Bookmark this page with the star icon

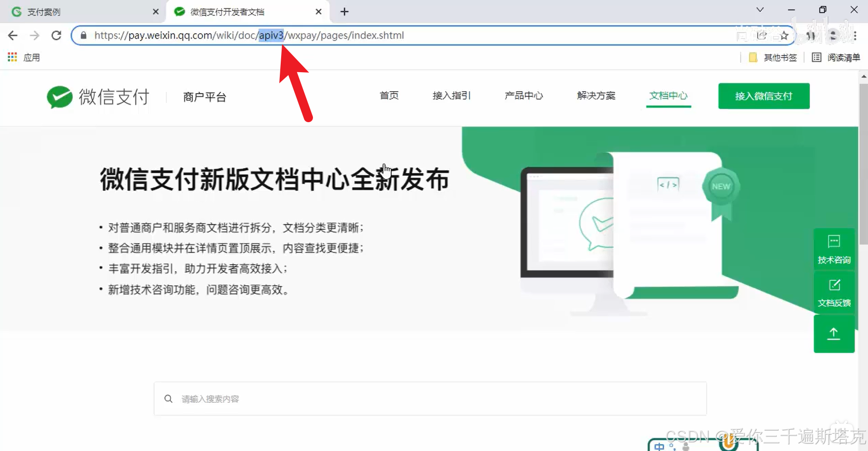click(784, 35)
